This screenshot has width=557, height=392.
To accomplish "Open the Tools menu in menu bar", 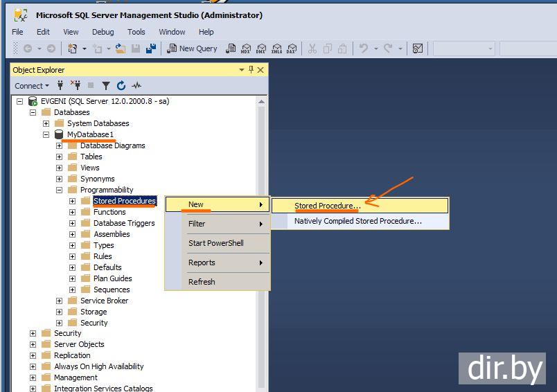I will tap(136, 32).
